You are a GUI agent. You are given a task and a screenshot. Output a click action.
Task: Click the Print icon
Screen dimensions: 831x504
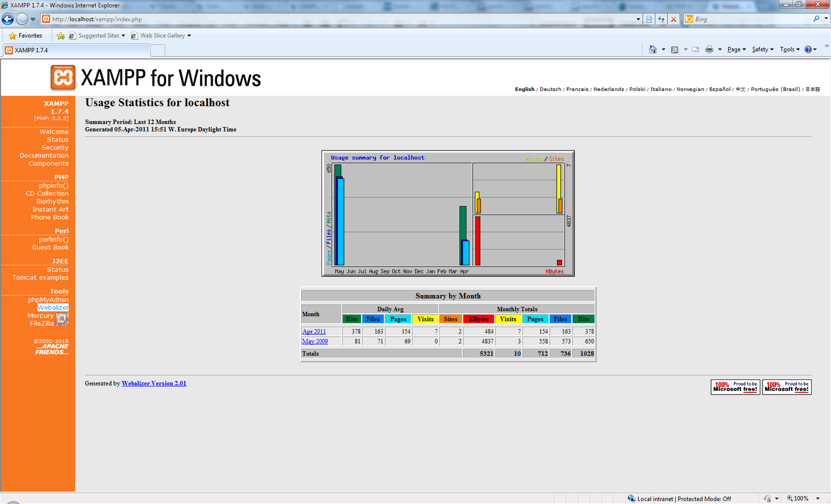[x=709, y=50]
